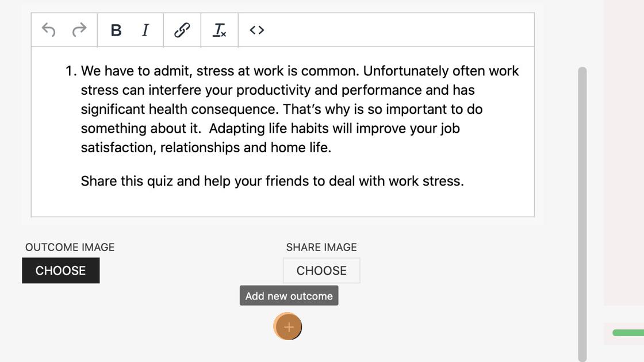Click the list number '1.' marker
The image size is (644, 362).
tap(71, 71)
